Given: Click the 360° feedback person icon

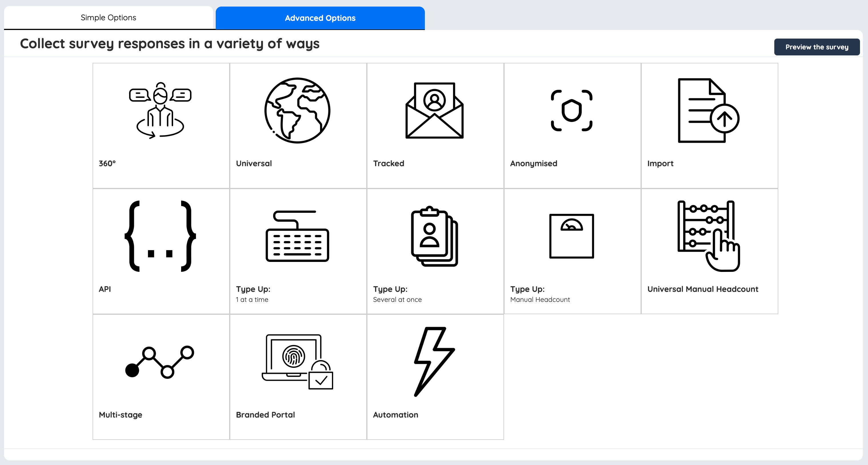Looking at the screenshot, I should [160, 111].
